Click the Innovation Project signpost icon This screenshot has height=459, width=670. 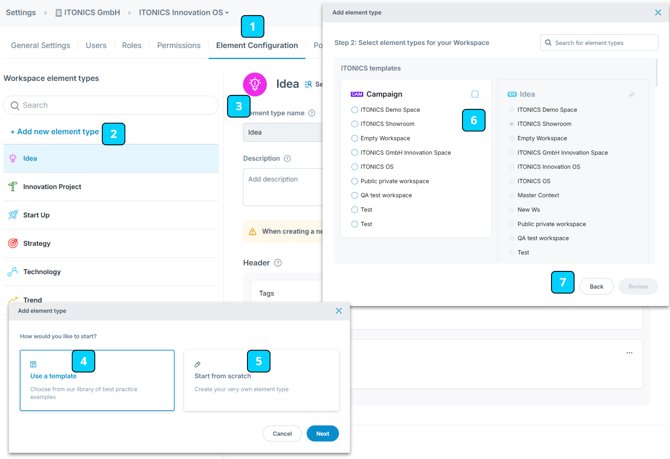[13, 187]
